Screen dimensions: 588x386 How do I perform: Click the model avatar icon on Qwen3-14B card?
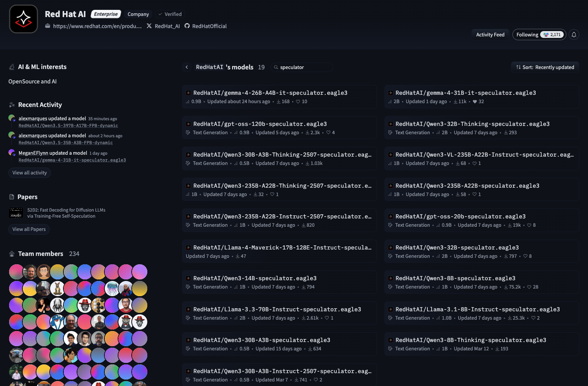coord(188,278)
